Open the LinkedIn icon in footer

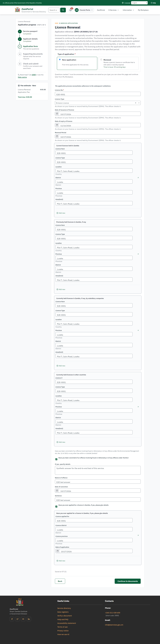(x=29, y=619)
